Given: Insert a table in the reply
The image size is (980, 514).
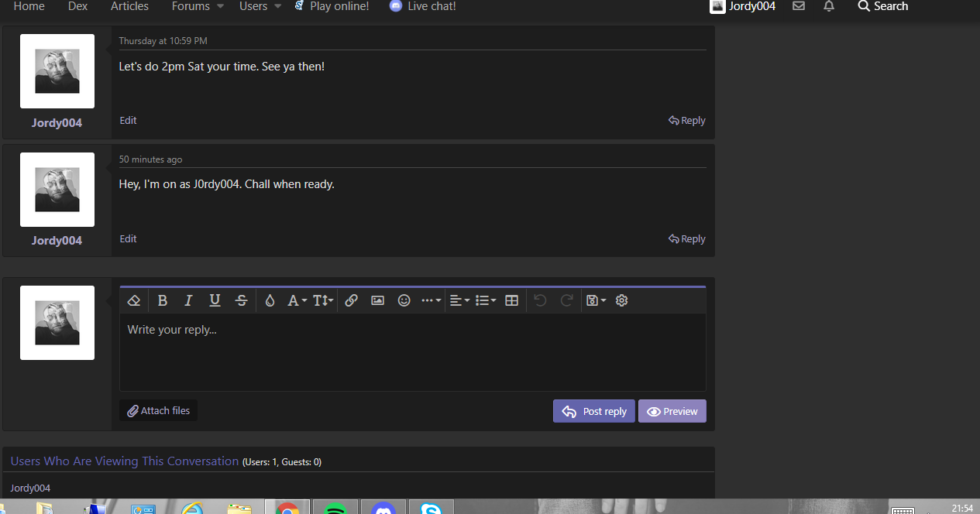Looking at the screenshot, I should click(x=511, y=300).
